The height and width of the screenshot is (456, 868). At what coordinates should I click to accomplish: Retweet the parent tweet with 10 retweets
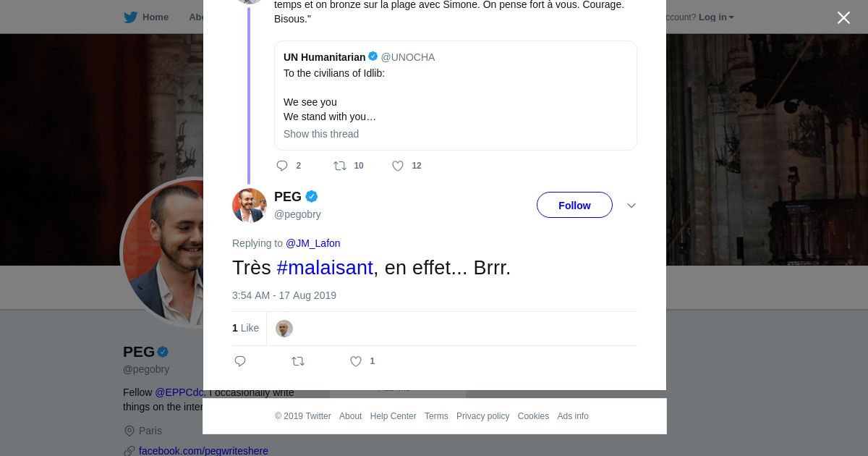click(340, 166)
